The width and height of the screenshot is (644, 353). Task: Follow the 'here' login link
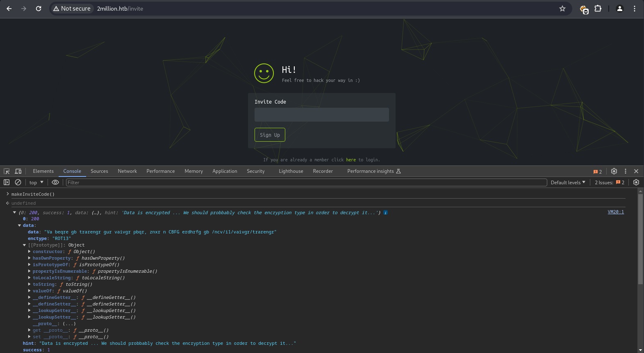350,160
